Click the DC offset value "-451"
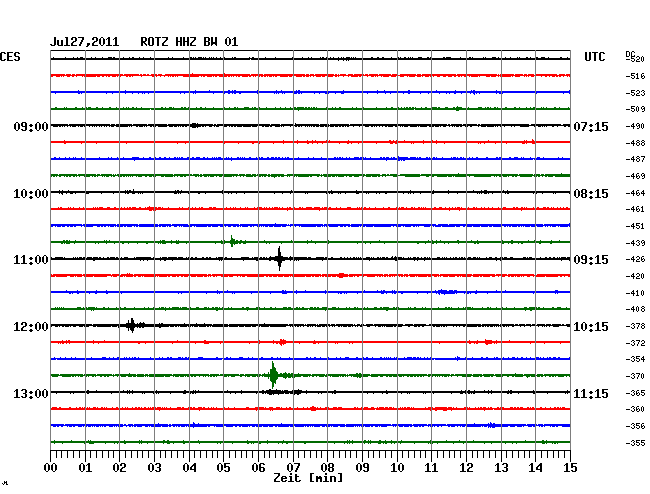This screenshot has width=650, height=494. [635, 226]
